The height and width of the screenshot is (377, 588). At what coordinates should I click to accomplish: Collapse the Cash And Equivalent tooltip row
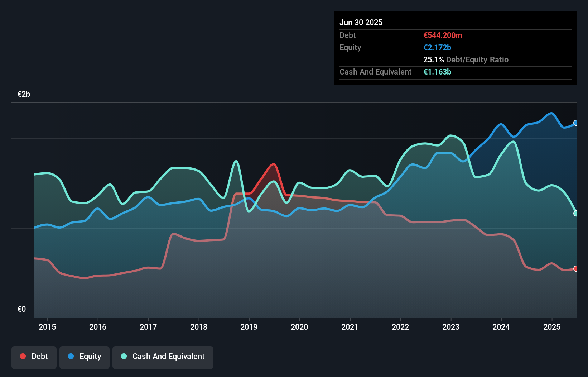pyautogui.click(x=375, y=72)
